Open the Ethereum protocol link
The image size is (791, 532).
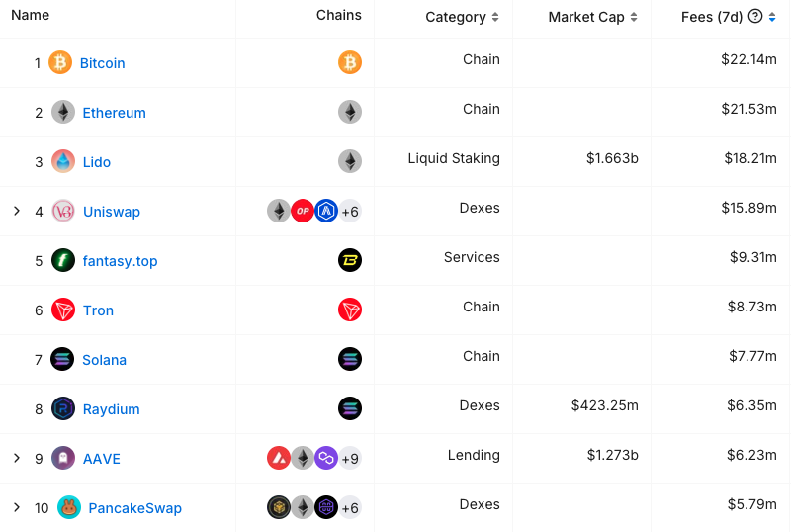[114, 113]
